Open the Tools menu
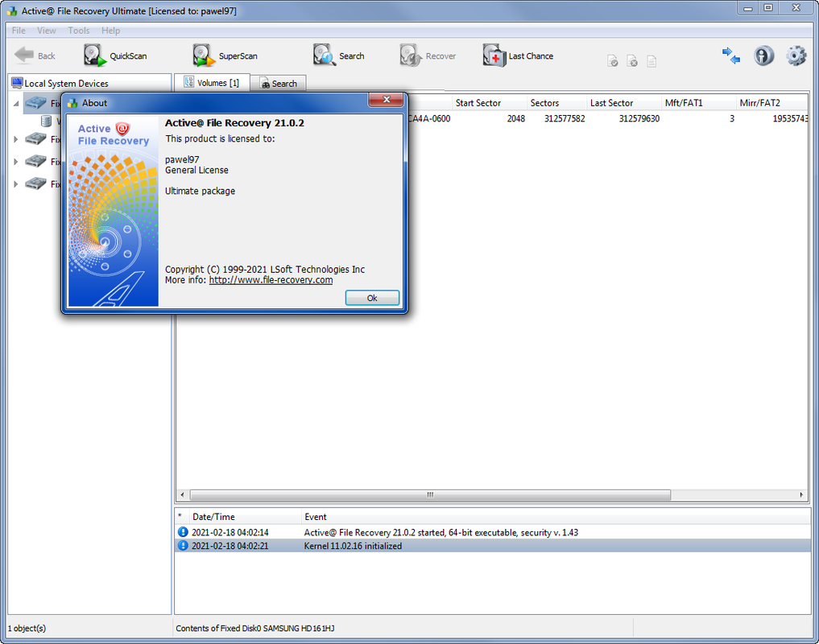The height and width of the screenshot is (644, 819). coord(79,31)
